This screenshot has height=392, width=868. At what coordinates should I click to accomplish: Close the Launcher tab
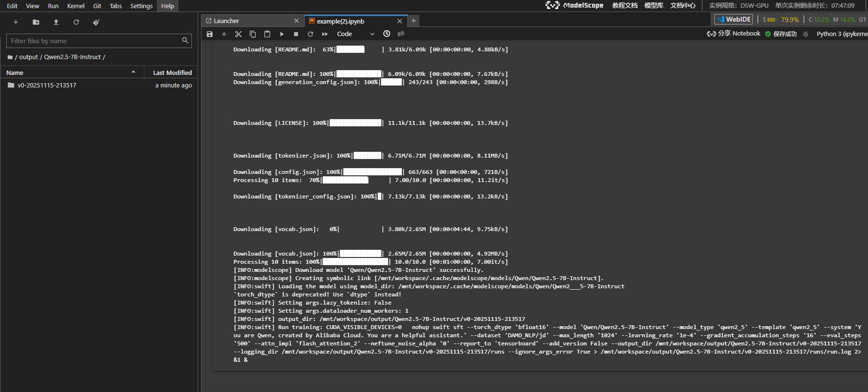297,21
